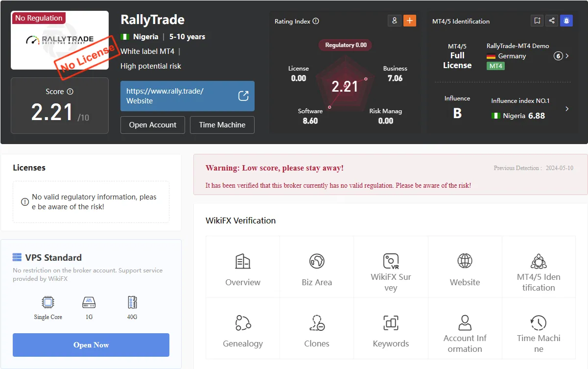The height and width of the screenshot is (369, 588).
Task: Click the orange plus icon in Rating Index
Action: [410, 21]
